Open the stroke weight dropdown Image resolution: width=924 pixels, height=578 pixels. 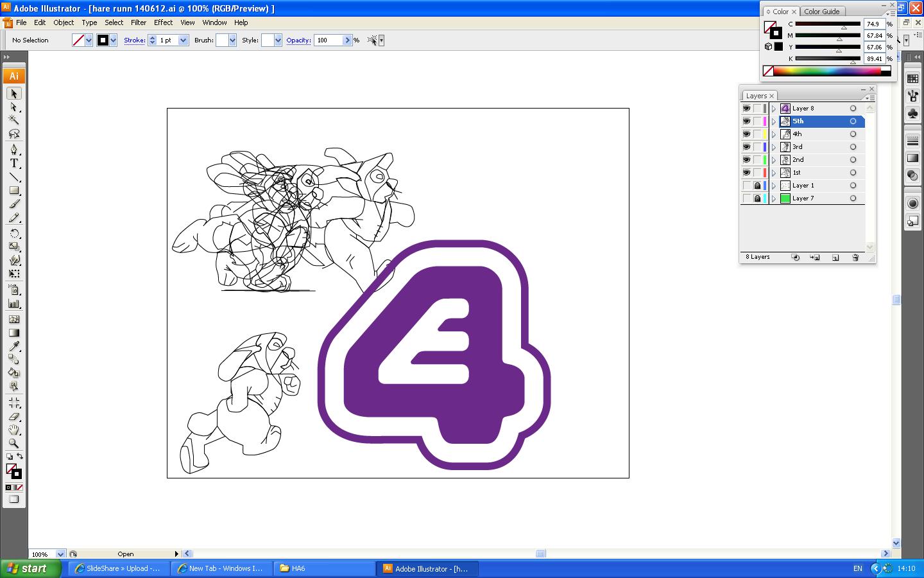(183, 40)
